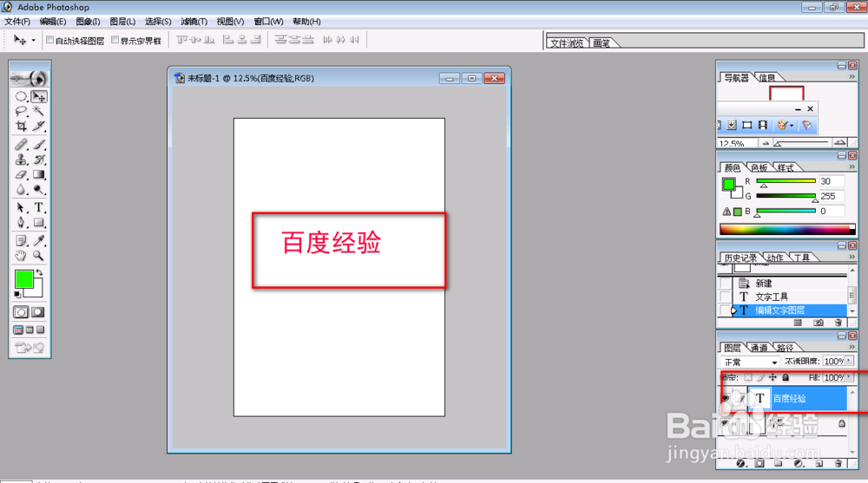Switch to the 通道 tab
This screenshot has width=868, height=483.
click(x=759, y=348)
